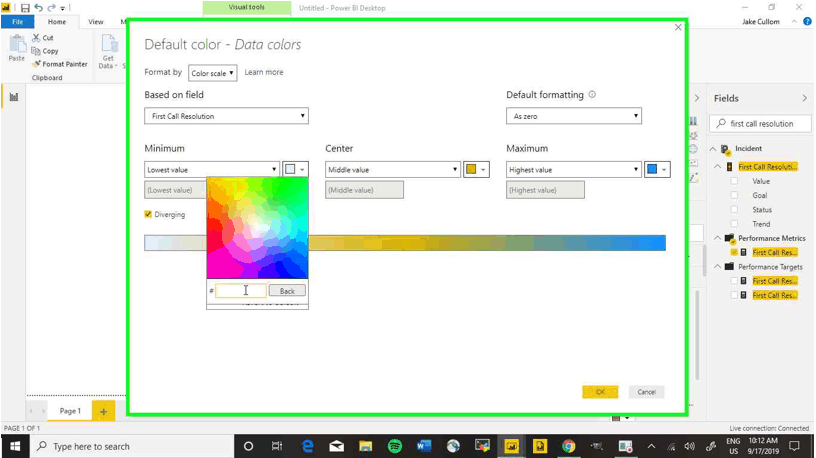Click the Cancel button in the dialog
The image size is (816, 458).
click(646, 392)
